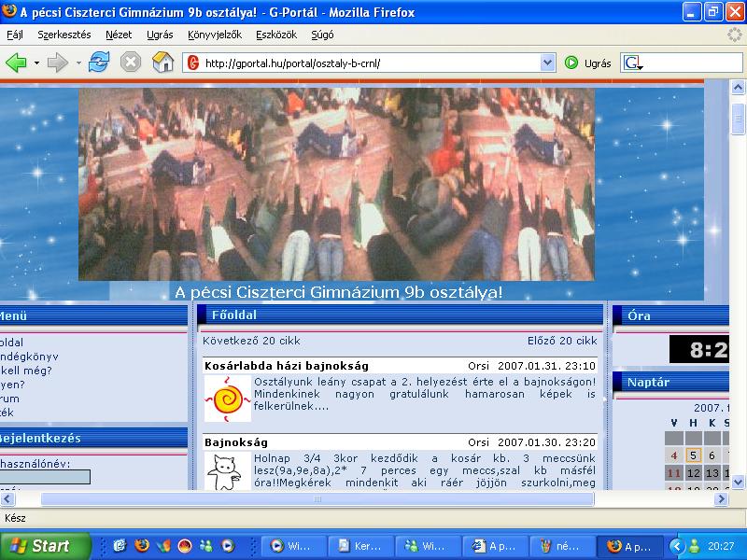The image size is (747, 560).
Task: Click the Start button
Action: pyautogui.click(x=45, y=546)
